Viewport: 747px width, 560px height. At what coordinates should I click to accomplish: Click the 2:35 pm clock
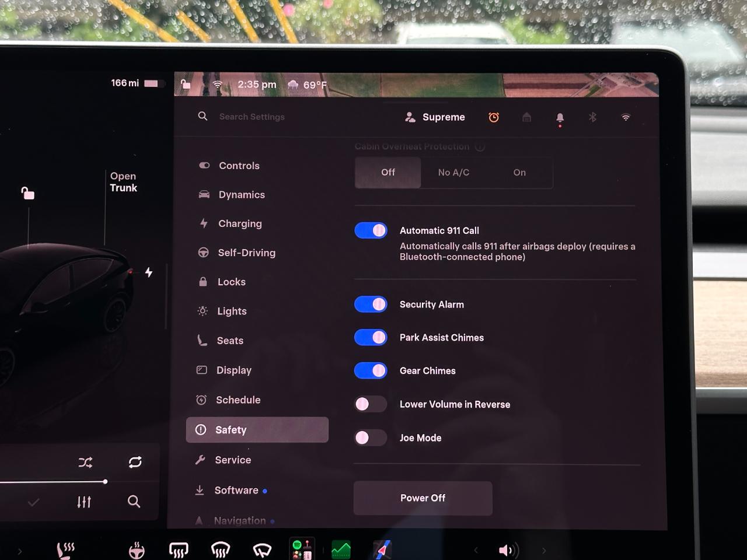(257, 85)
